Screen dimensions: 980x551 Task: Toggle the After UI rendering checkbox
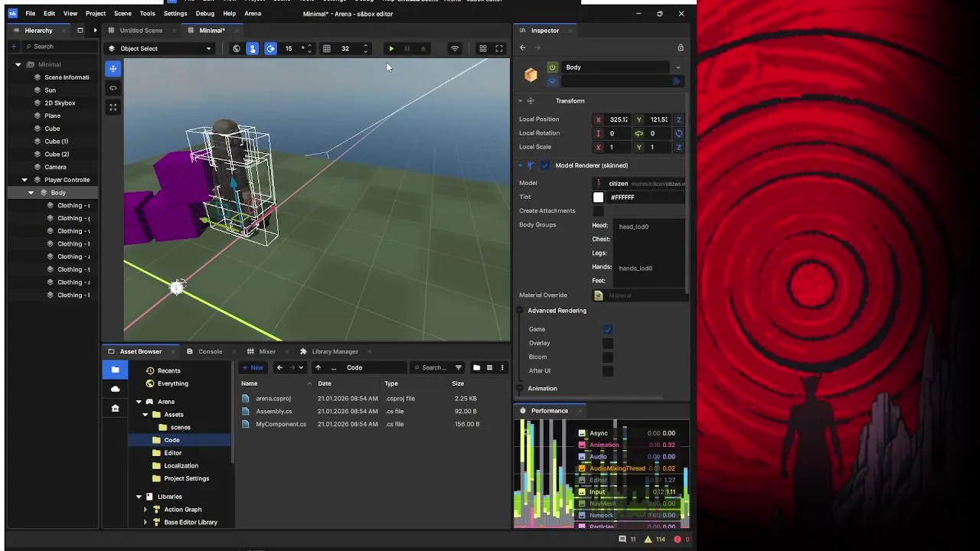click(x=608, y=371)
